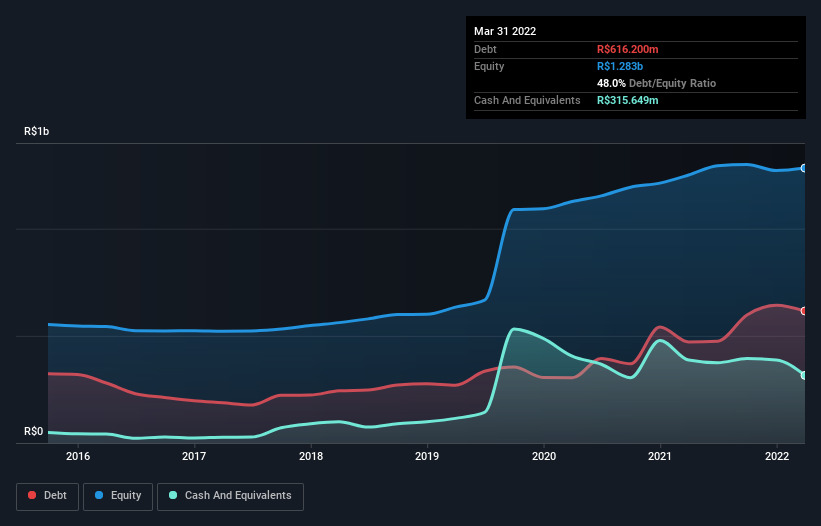821x526 pixels.
Task: Click the R$1b y-axis label
Action: pyautogui.click(x=37, y=131)
